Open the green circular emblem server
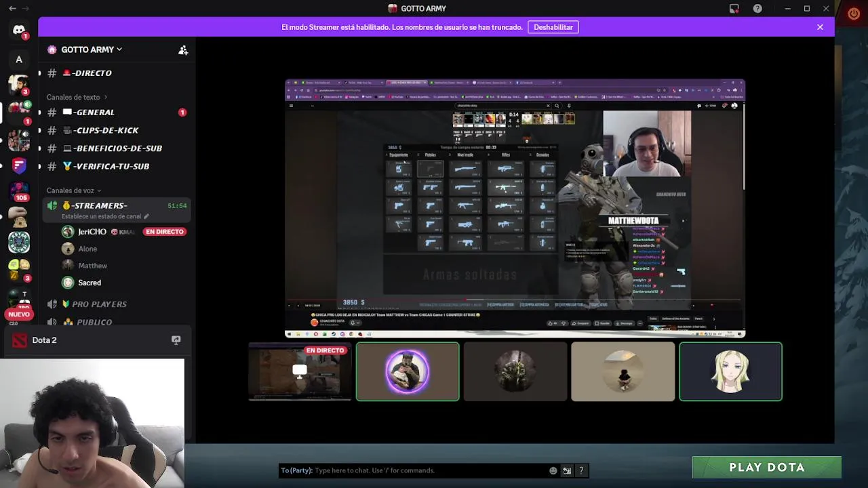868x488 pixels. coord(19,241)
